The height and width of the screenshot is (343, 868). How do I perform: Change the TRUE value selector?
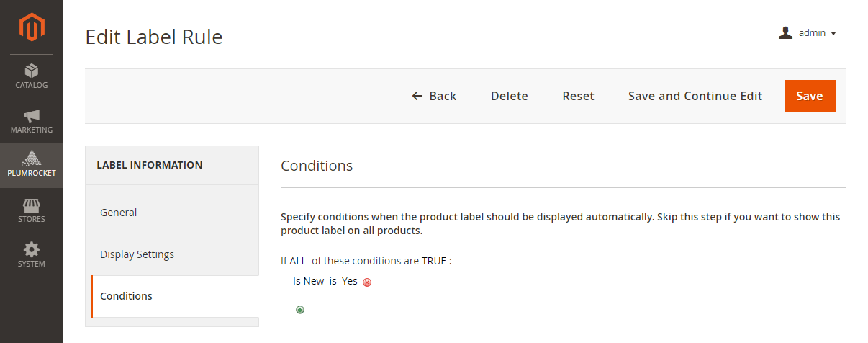tap(433, 261)
